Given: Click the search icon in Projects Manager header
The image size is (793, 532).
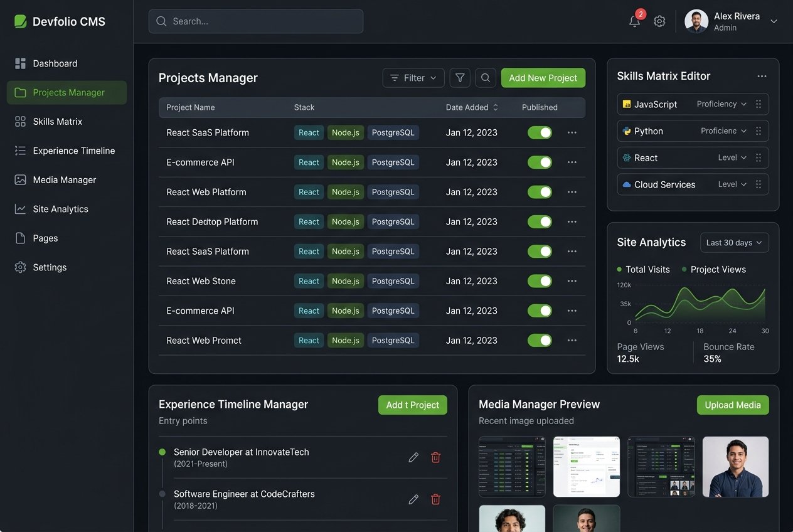Looking at the screenshot, I should pos(486,78).
